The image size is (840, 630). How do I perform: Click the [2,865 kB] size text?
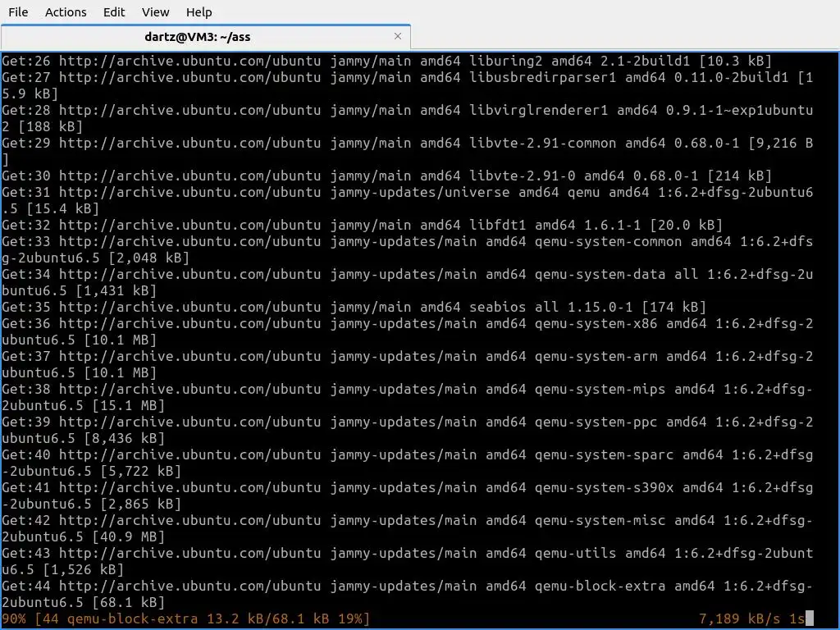coord(140,504)
